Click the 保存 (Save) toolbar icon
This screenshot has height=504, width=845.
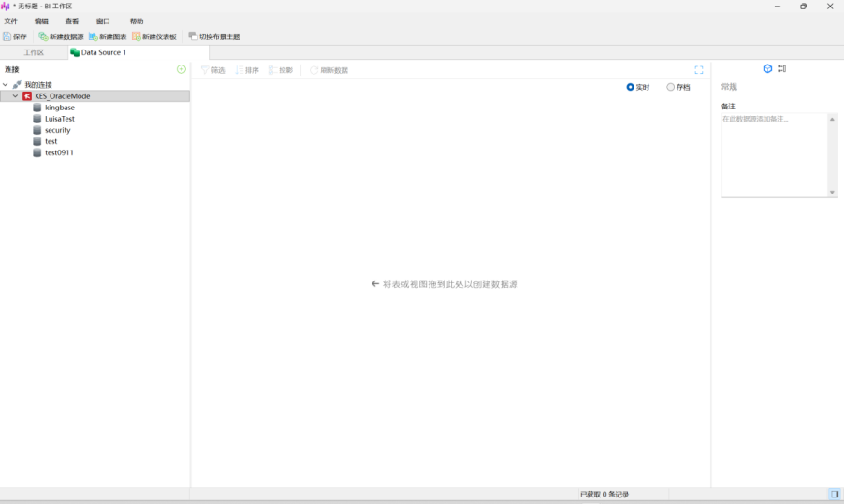(x=7, y=36)
